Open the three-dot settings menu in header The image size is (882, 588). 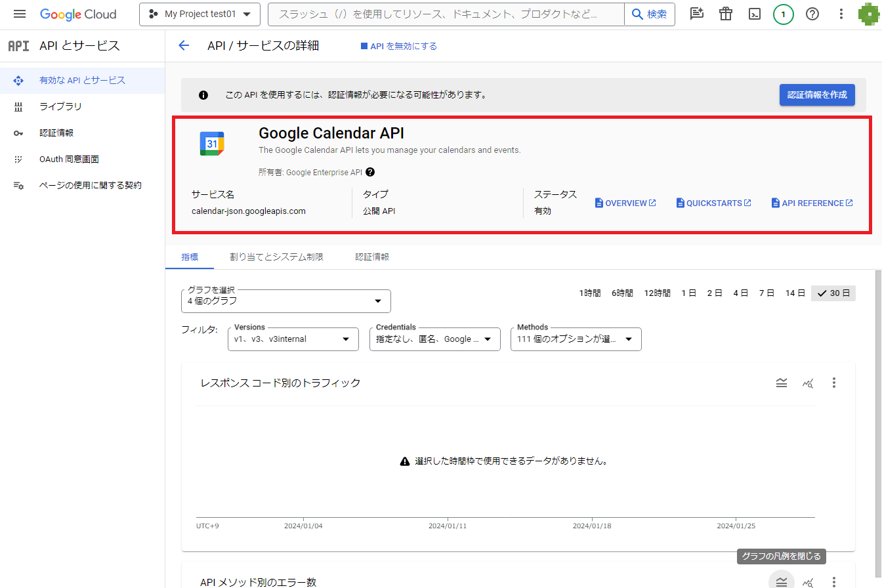[x=841, y=14]
